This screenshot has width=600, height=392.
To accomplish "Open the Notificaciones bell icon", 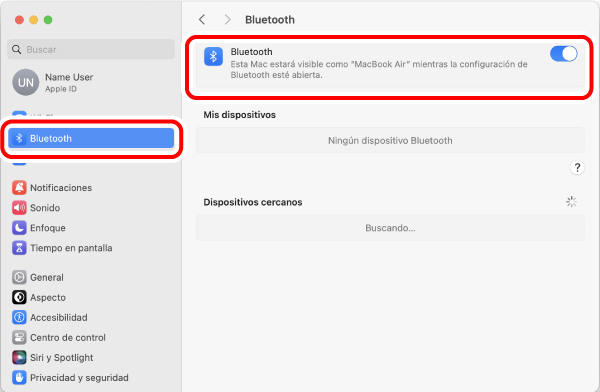I will (19, 188).
